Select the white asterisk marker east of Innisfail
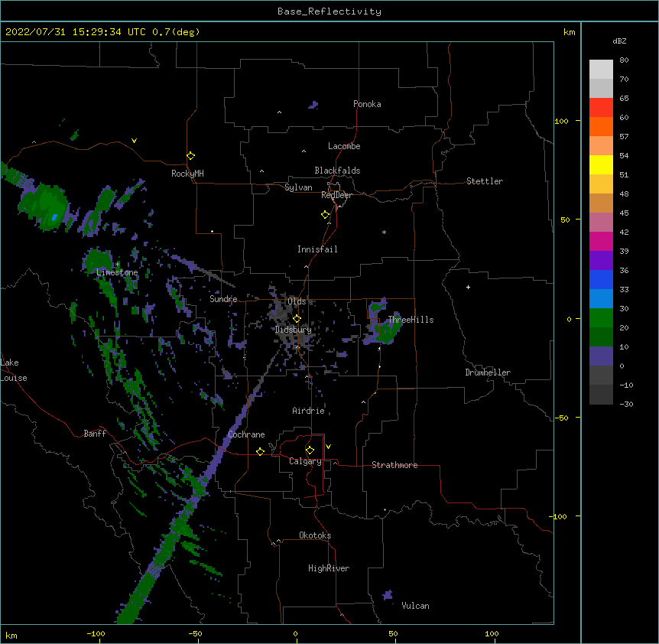This screenshot has width=659, height=644. click(x=384, y=232)
